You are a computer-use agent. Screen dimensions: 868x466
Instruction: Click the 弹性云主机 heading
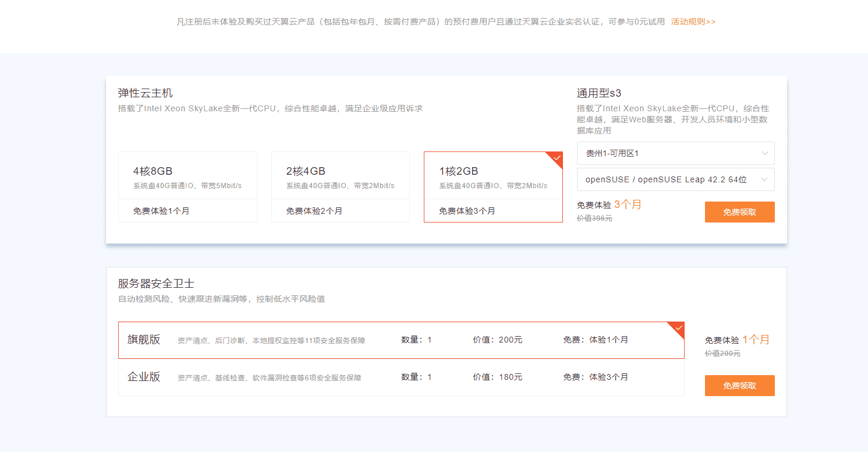[x=146, y=93]
